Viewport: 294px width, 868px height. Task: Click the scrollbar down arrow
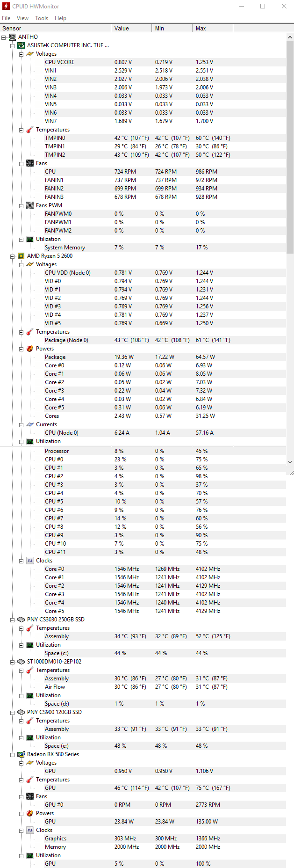[290, 462]
